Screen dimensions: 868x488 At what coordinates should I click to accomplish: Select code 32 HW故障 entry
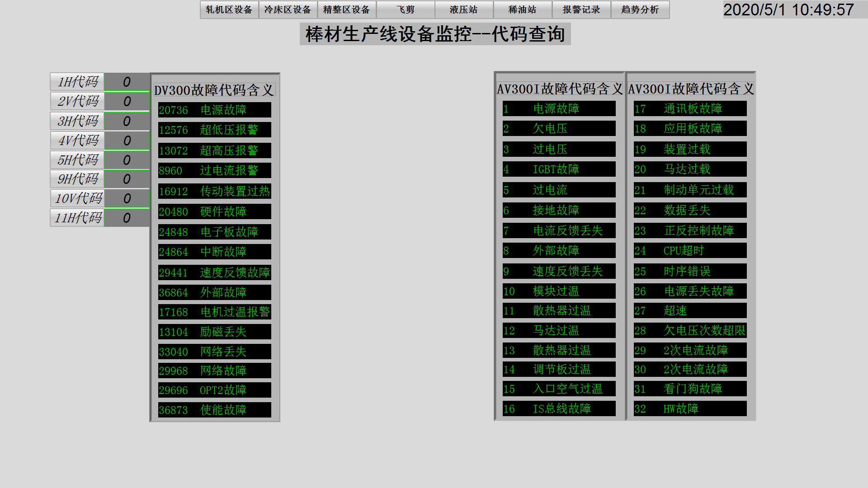689,408
